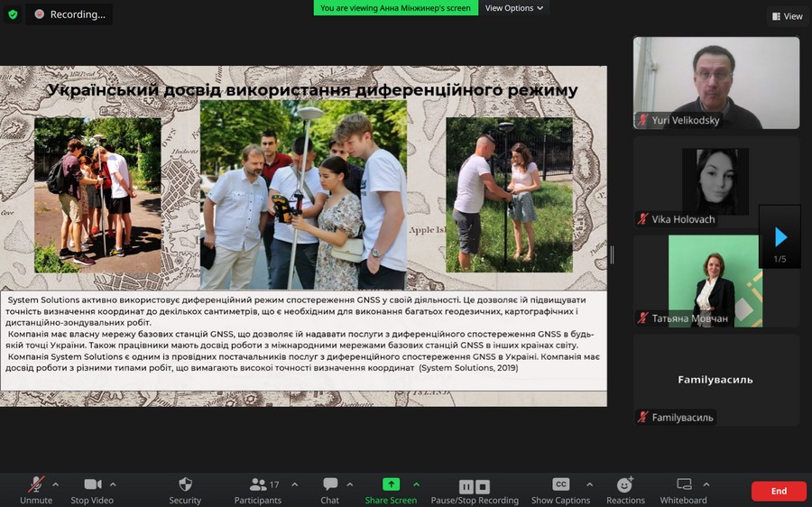
Task: Click the green Share Screen icon
Action: (391, 484)
